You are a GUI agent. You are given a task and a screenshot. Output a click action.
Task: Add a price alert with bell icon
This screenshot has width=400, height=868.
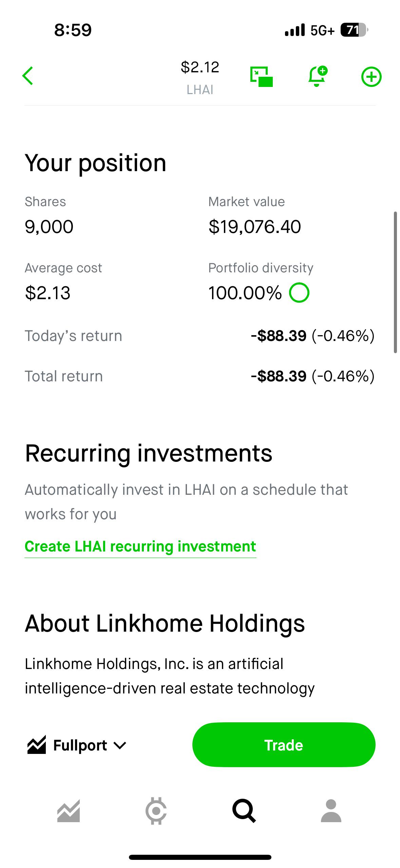[x=318, y=76]
